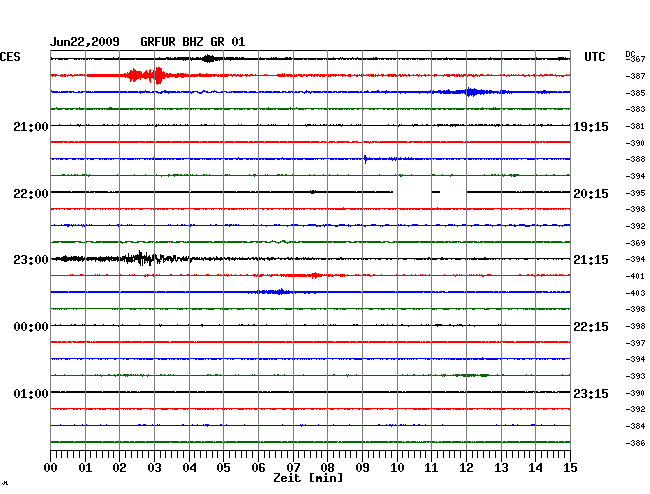Screen dimensions: 650x494
Task: Click the DC offset value -369
Action: point(635,243)
